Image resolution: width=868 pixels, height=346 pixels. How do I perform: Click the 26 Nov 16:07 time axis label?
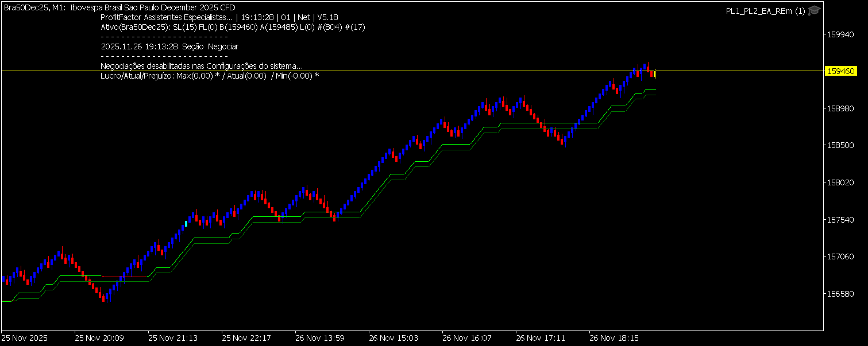click(x=466, y=338)
